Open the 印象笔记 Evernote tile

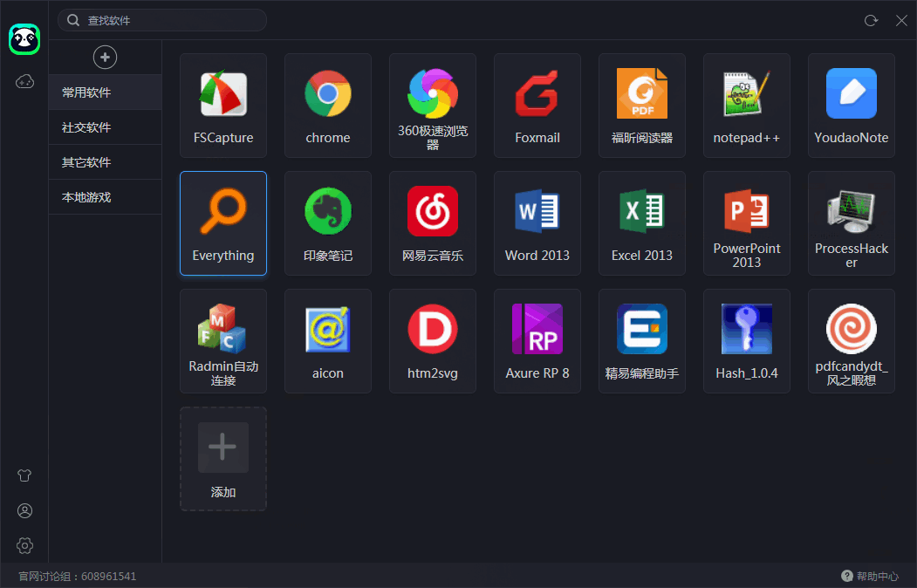327,223
